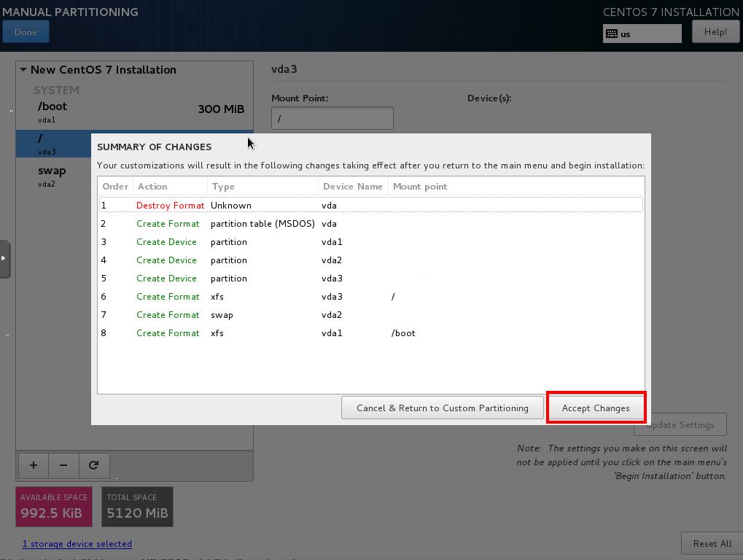The height and width of the screenshot is (560, 743).
Task: Select the Destroy Format row
Action: click(x=371, y=205)
